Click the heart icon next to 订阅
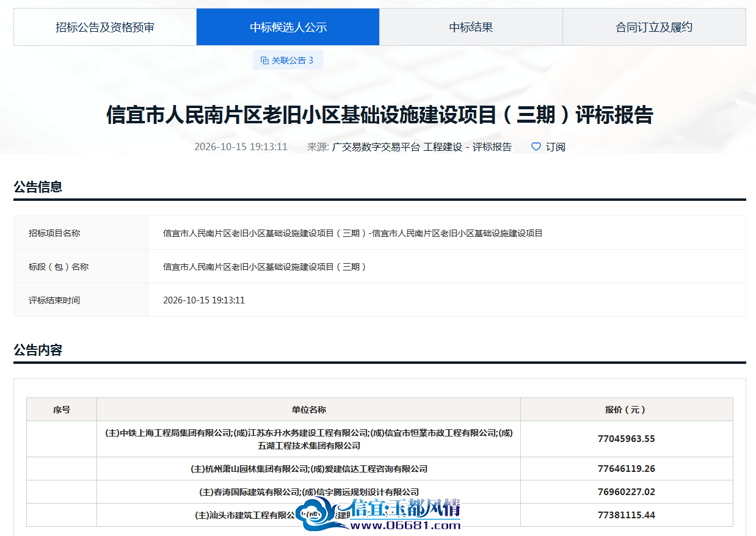Screen dimensions: 756x536 [x=536, y=147]
